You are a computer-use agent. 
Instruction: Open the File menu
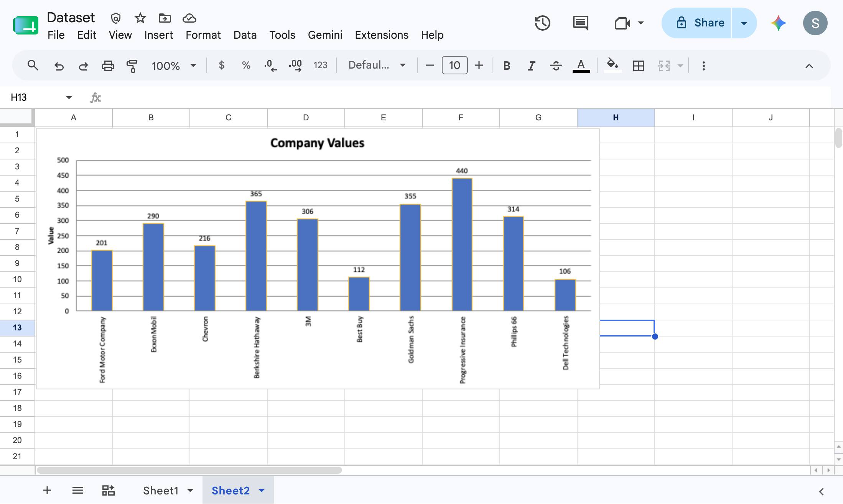click(56, 35)
